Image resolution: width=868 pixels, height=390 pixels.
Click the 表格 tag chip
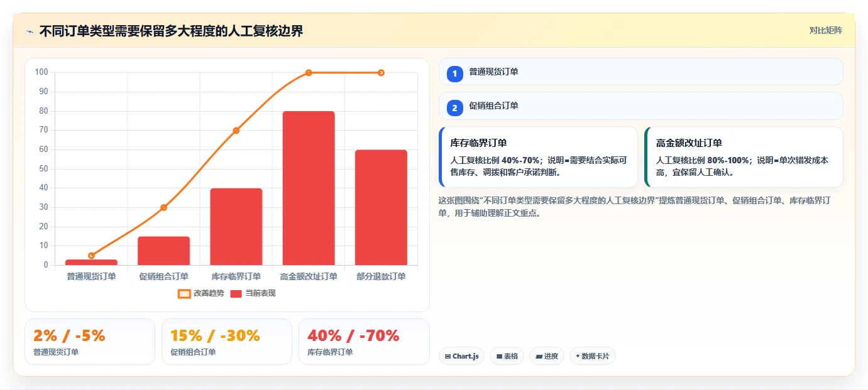pos(507,356)
